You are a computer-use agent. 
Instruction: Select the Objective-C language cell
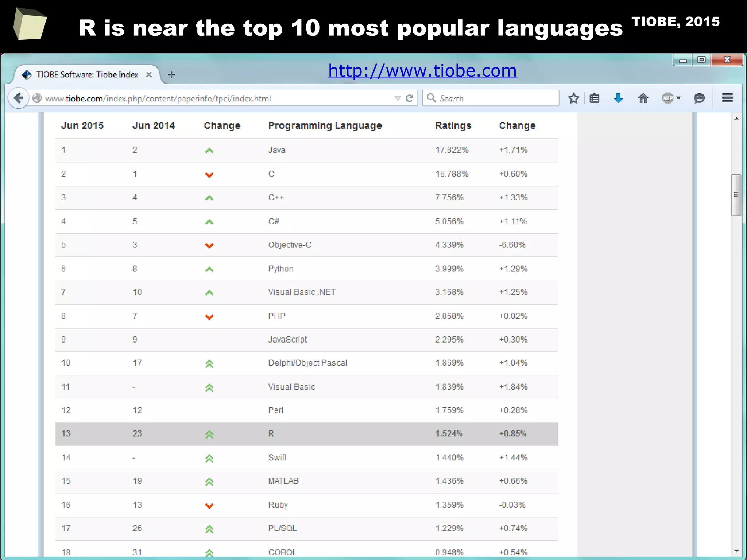[x=290, y=245]
